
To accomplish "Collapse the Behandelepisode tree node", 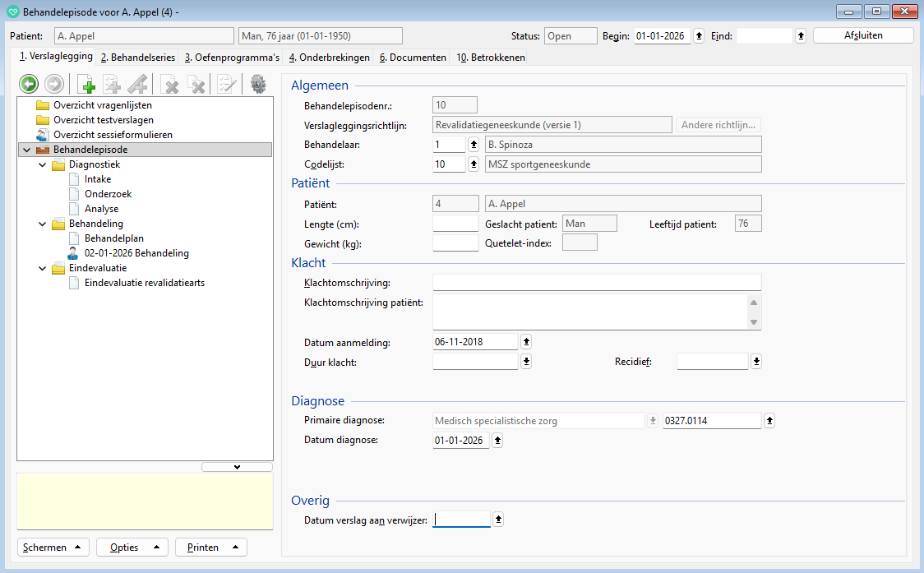I will [26, 150].
